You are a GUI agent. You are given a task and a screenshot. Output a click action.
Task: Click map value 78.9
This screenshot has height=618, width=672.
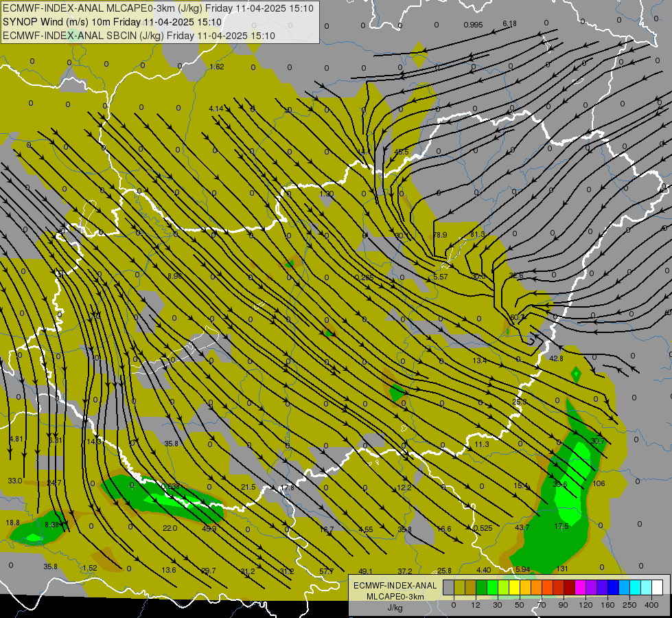(x=440, y=235)
